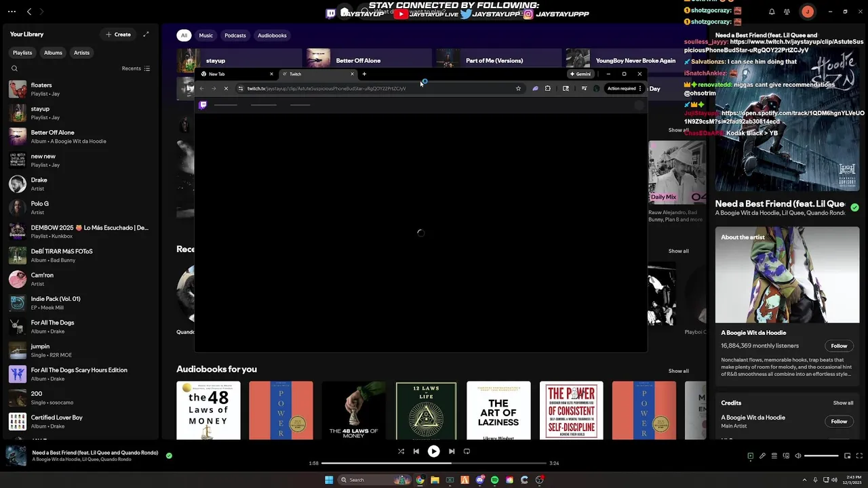
Task: Enter Spotify full screen mode
Action: [859, 456]
